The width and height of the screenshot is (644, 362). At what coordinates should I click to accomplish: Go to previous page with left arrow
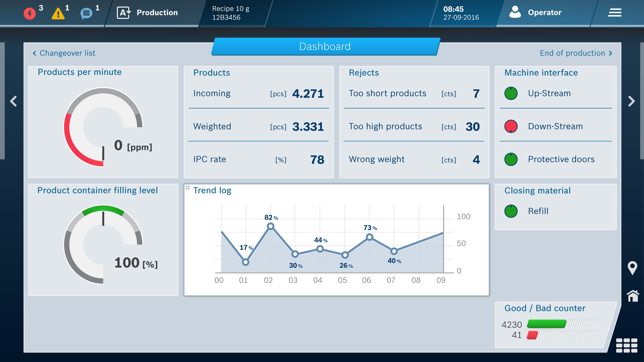13,101
